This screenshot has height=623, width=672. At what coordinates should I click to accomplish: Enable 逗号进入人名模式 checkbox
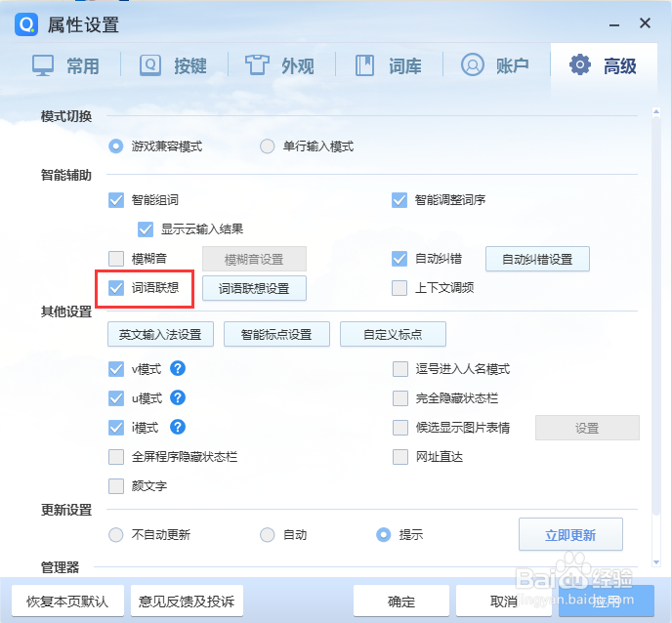[x=399, y=369]
